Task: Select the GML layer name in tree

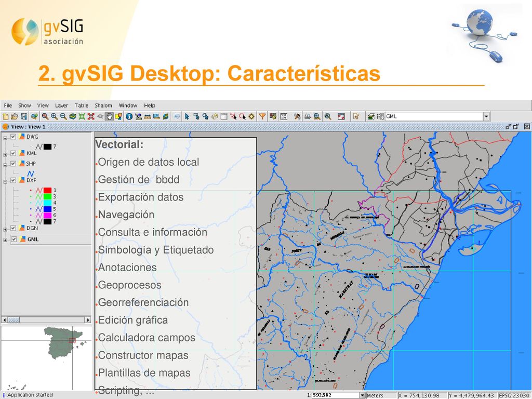Action: [x=33, y=239]
